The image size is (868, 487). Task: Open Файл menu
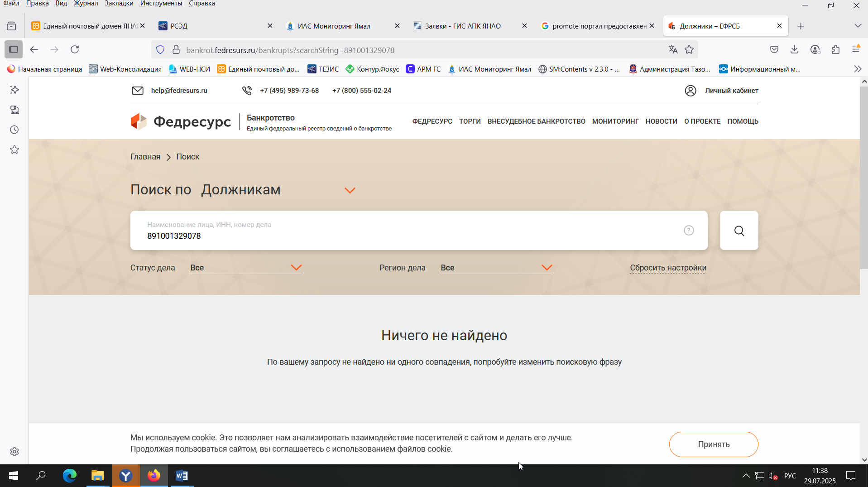pyautogui.click(x=11, y=4)
